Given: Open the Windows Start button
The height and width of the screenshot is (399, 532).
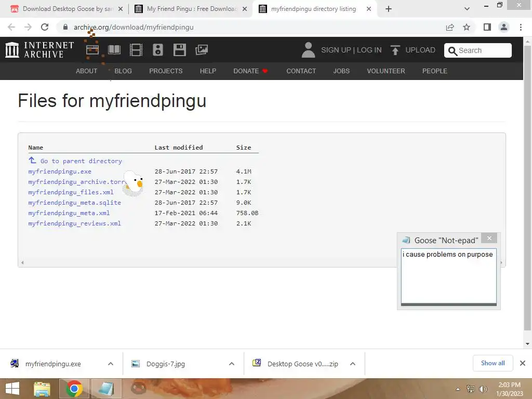Looking at the screenshot, I should pyautogui.click(x=12, y=389).
